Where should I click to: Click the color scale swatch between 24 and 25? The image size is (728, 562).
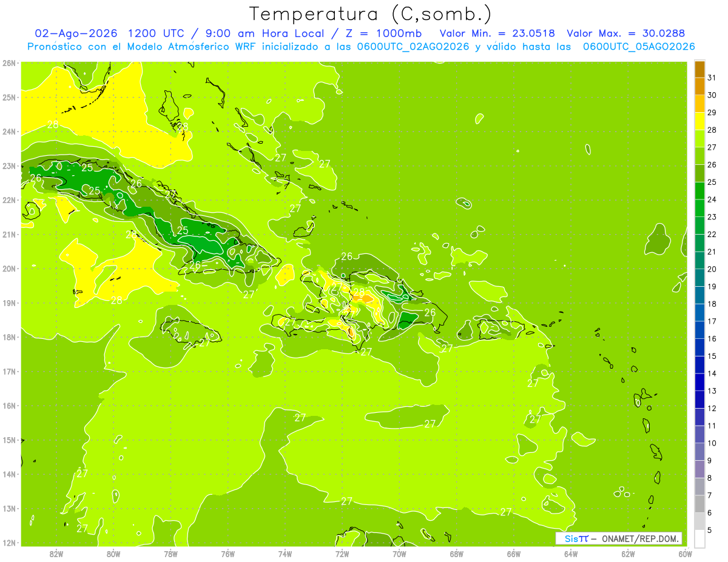[699, 190]
